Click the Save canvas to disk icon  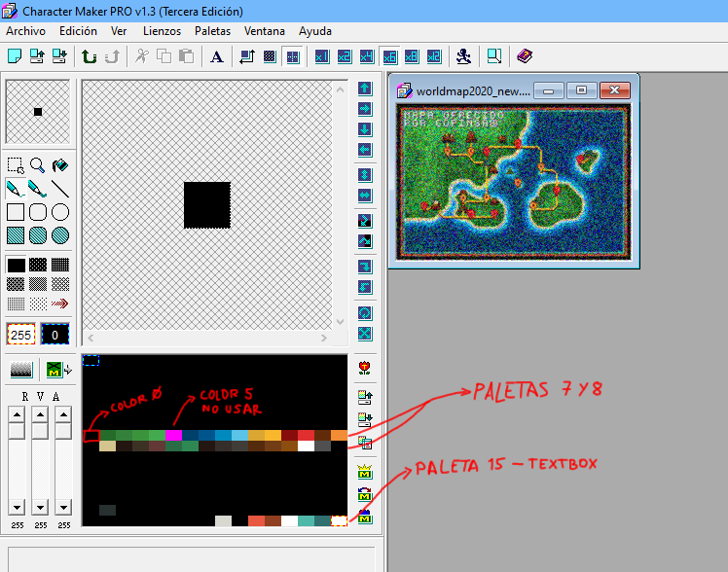click(59, 56)
